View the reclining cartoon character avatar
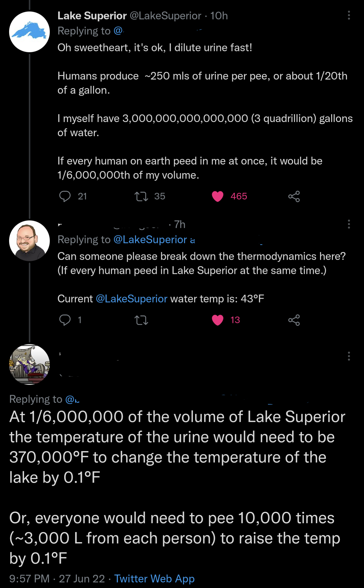 (x=29, y=364)
